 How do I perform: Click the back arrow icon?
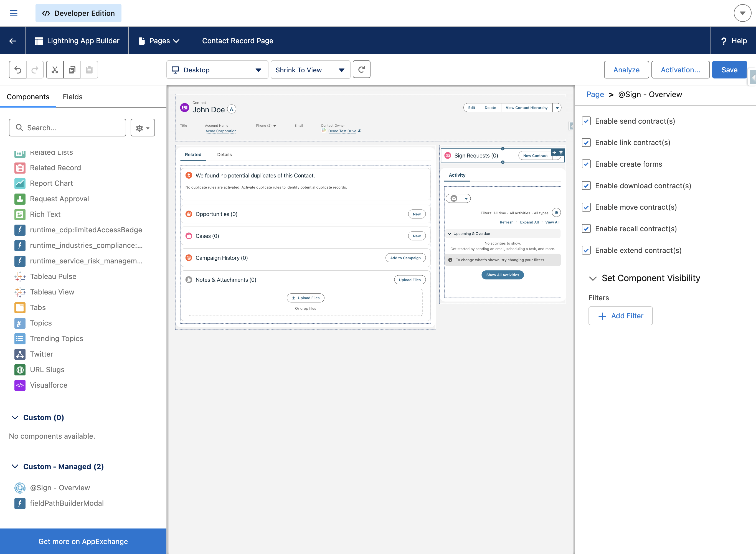click(x=13, y=41)
